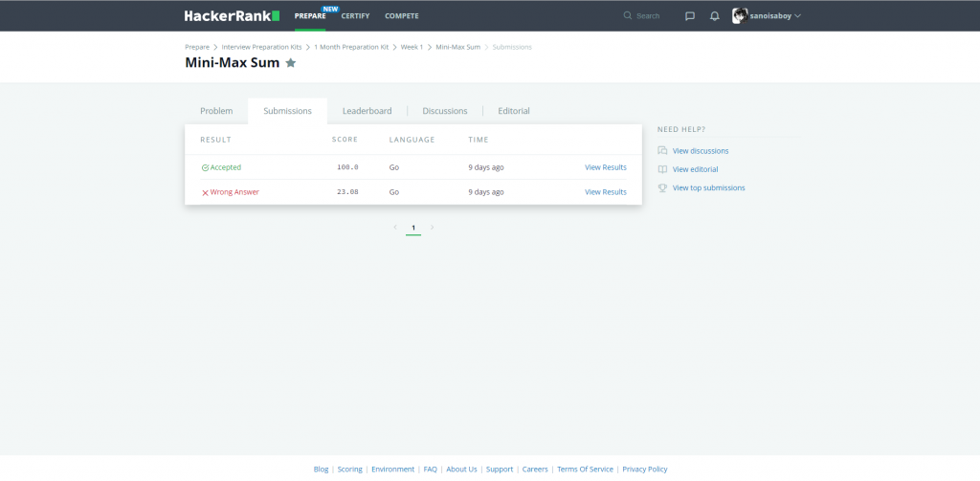Open the Scoring footer link
The height and width of the screenshot is (481, 980).
click(x=349, y=470)
